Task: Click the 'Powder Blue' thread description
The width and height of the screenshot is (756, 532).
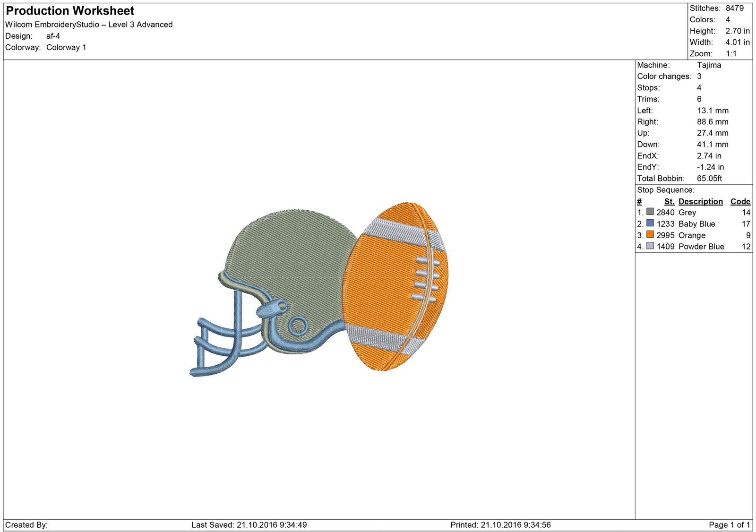Action: [x=702, y=247]
